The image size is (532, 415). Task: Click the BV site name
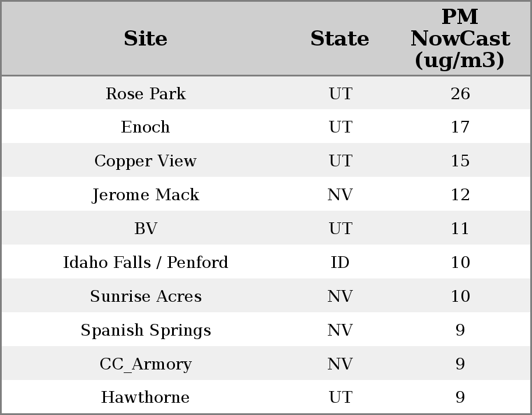[146, 229]
